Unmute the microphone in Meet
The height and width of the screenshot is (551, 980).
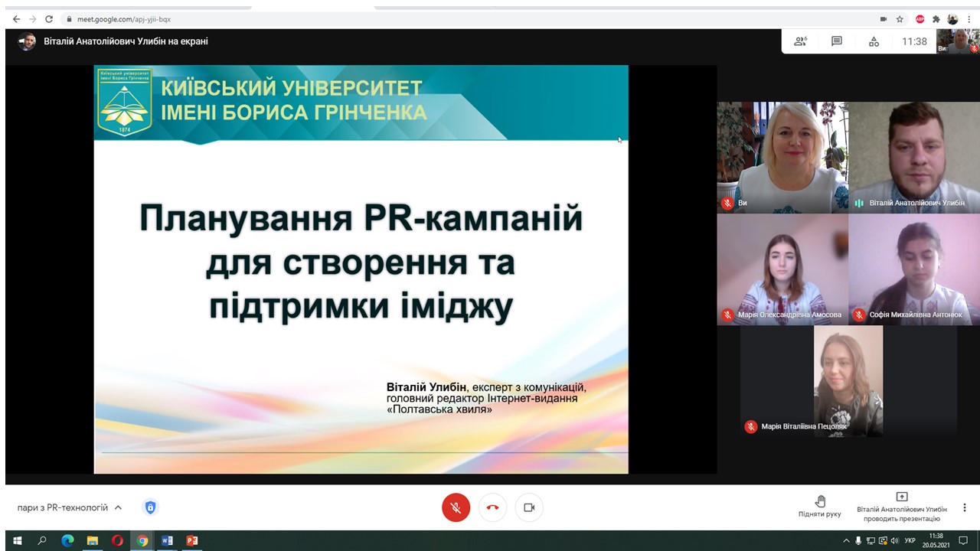point(456,507)
